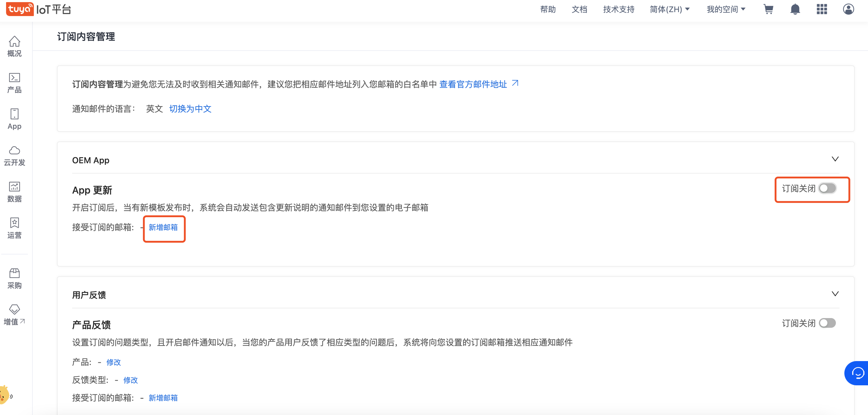Click 新增邮箱 under App 更新
Screen dimensions: 868x415
(x=163, y=227)
